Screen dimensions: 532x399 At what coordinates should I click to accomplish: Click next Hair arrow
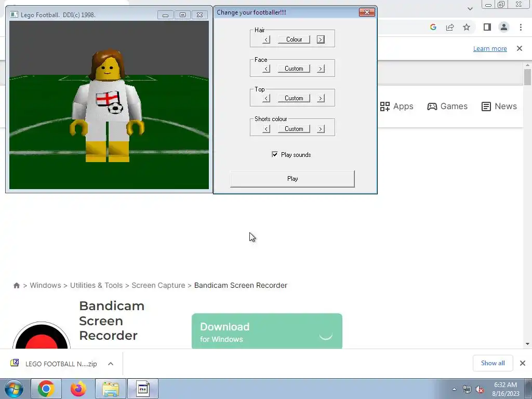(321, 39)
